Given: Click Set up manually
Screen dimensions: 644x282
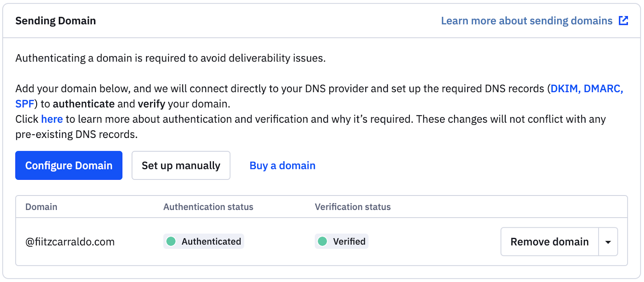Looking at the screenshot, I should click(181, 165).
